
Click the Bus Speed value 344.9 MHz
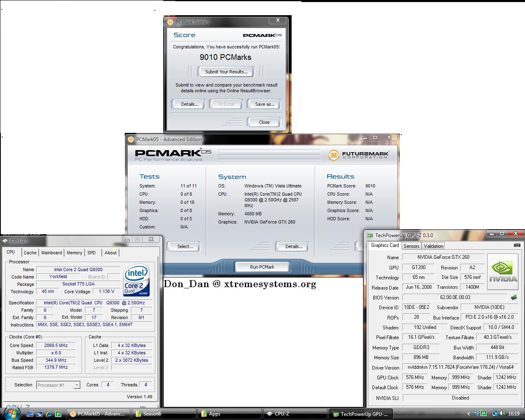56,360
